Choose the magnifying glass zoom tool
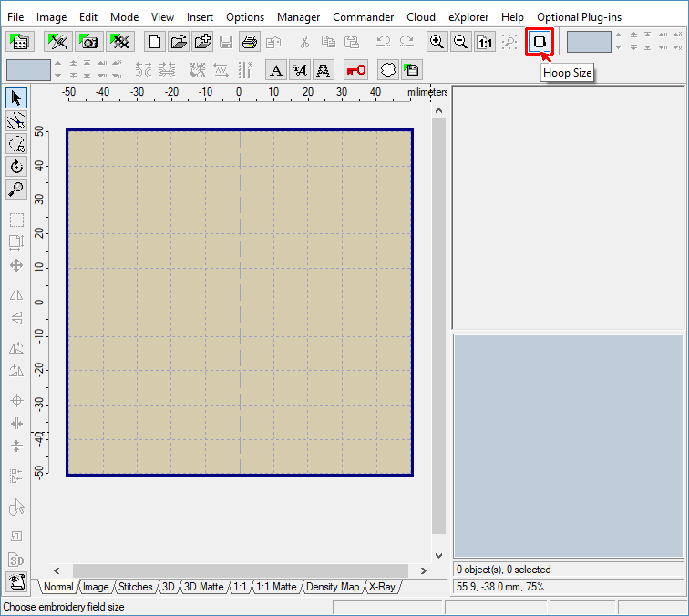 point(16,190)
